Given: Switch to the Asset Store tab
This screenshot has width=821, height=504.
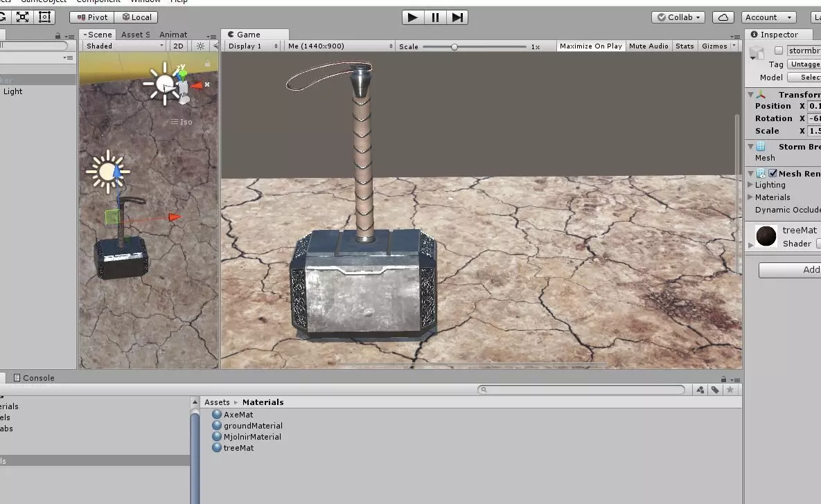Looking at the screenshot, I should click(136, 35).
